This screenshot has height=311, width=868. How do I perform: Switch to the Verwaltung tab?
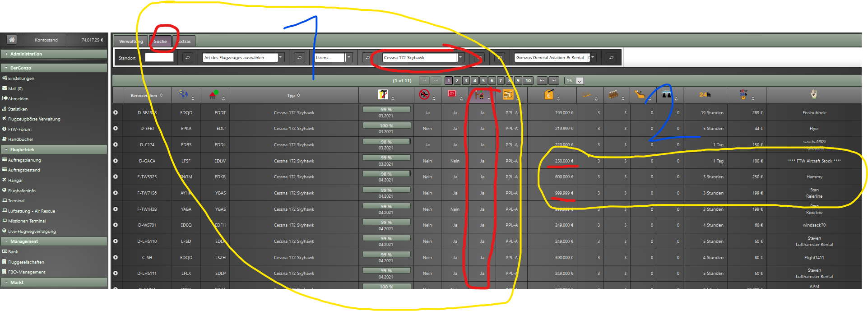(x=130, y=42)
